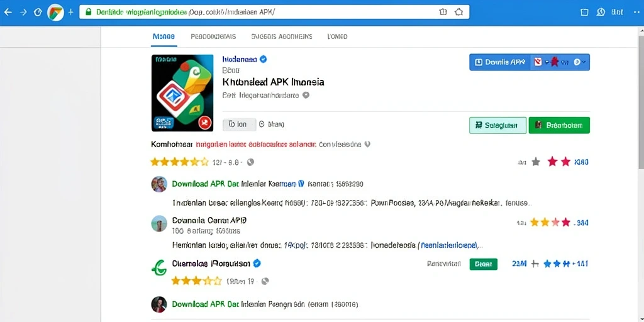Screen dimensions: 644x322
Task: Click the red star badge in the Download APK bar
Action: [554, 62]
